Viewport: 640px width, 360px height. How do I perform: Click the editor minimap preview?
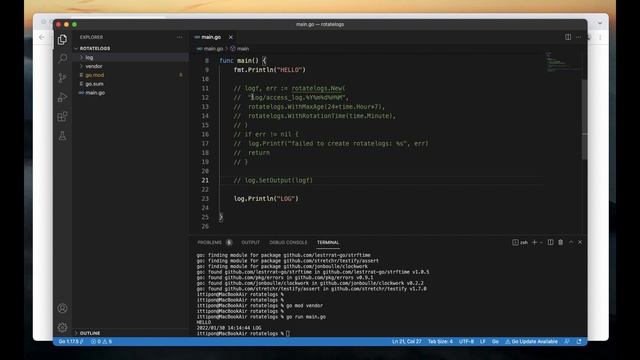[562, 62]
